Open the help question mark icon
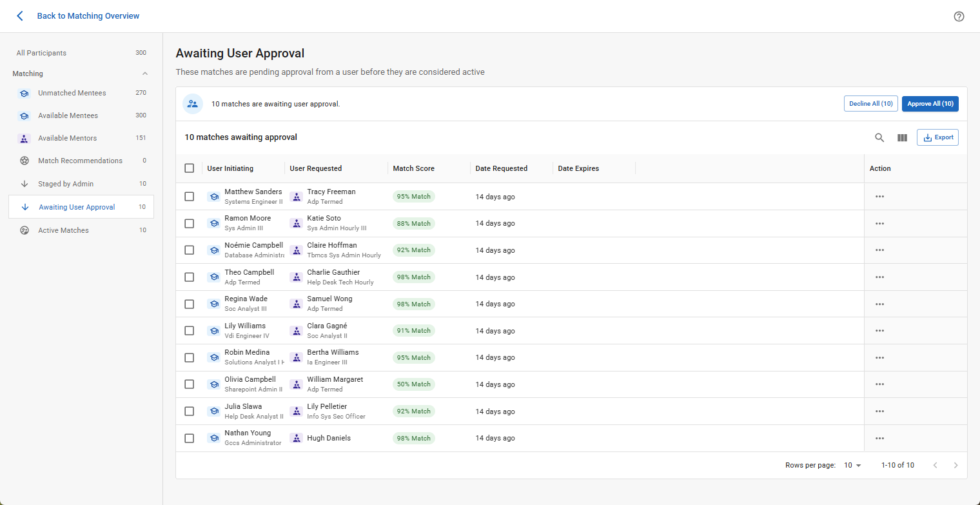The height and width of the screenshot is (505, 980). (x=959, y=16)
